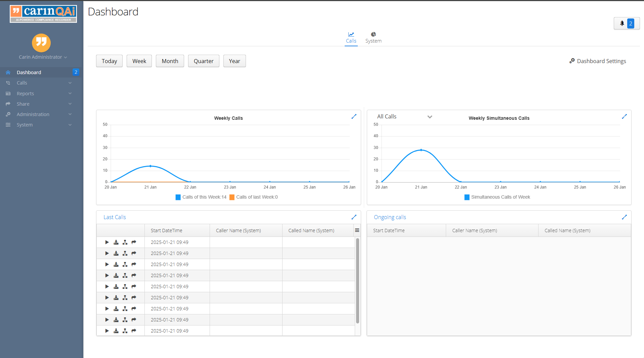Click the Year period button
Image resolution: width=644 pixels, height=358 pixels.
[234, 61]
